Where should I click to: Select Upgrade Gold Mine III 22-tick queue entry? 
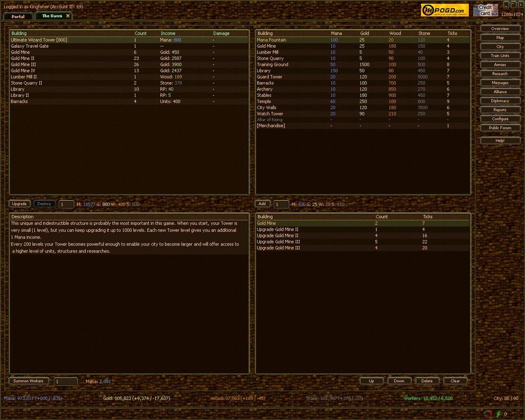pyautogui.click(x=278, y=242)
